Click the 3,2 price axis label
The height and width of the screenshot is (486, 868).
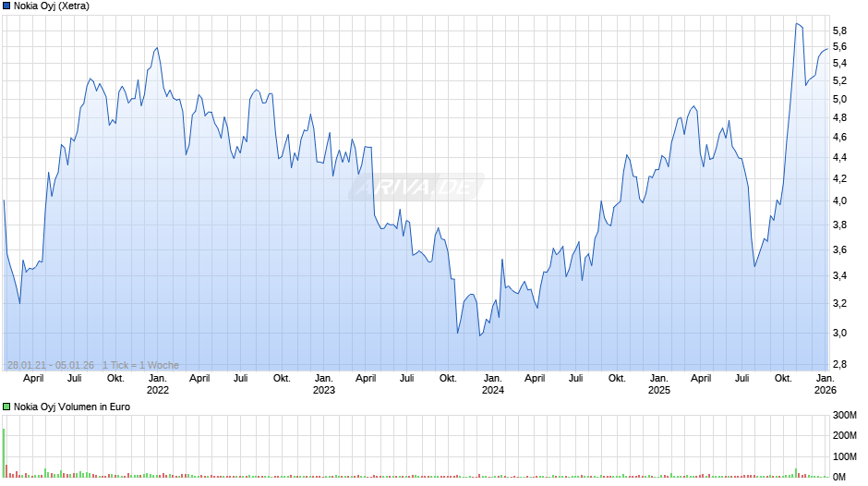[839, 303]
